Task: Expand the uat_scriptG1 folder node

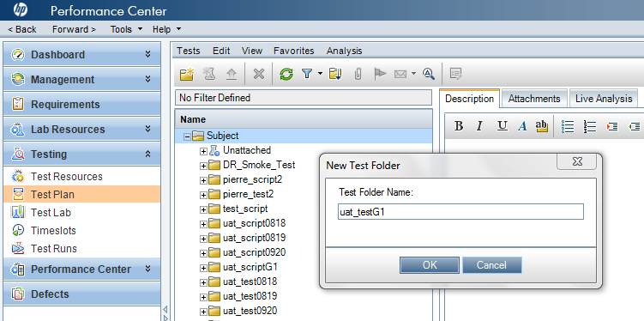Action: point(203,268)
